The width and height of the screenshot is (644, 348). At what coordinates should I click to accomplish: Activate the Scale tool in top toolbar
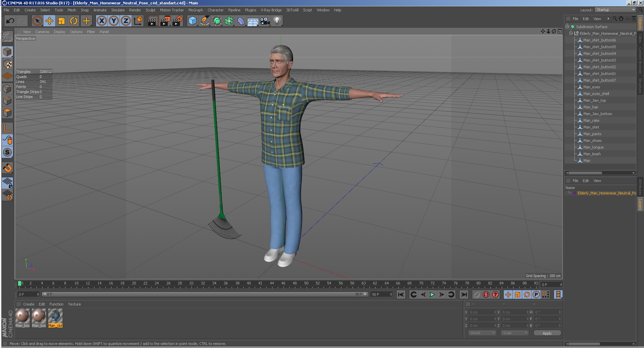pyautogui.click(x=62, y=21)
